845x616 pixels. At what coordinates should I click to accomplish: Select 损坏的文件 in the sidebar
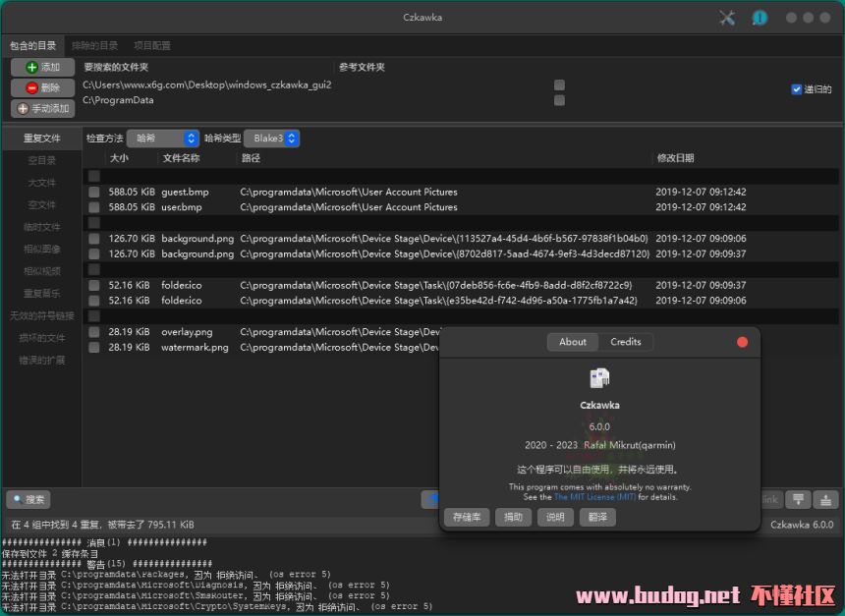pos(42,338)
